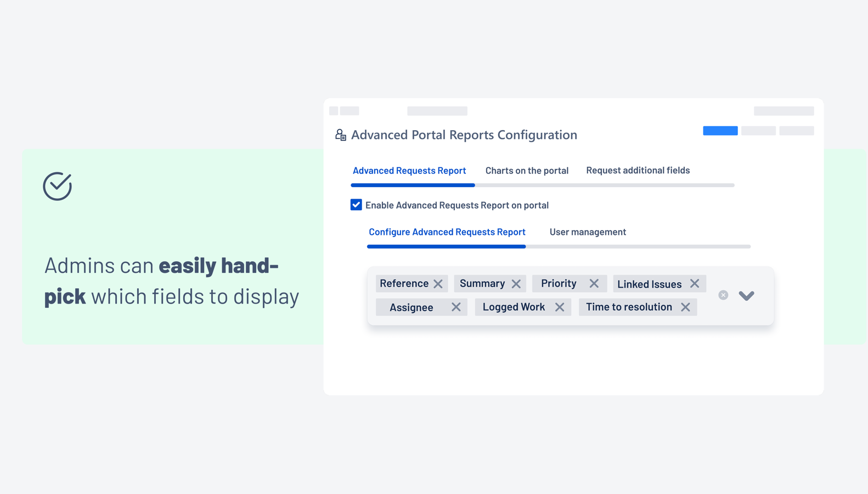Select Configure Advanced Requests Report sub-tab
This screenshot has height=494, width=868.
pyautogui.click(x=447, y=232)
